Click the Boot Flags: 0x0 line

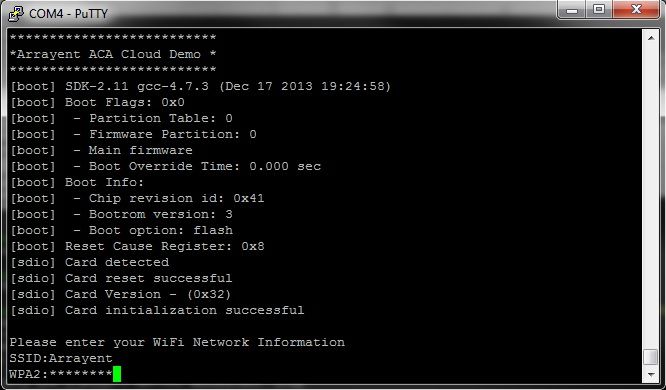97,102
